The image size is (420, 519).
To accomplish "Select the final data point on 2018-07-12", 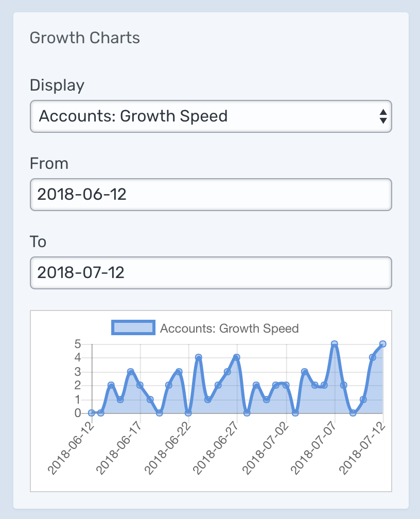I will [x=383, y=344].
